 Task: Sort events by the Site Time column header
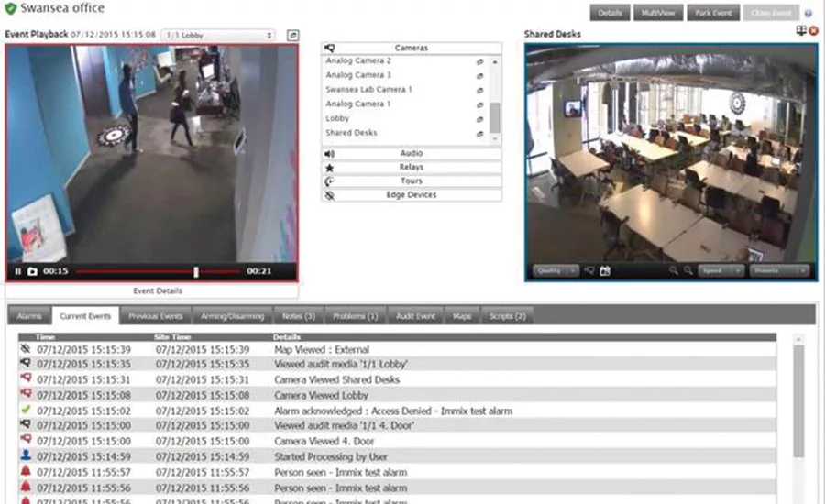point(172,336)
